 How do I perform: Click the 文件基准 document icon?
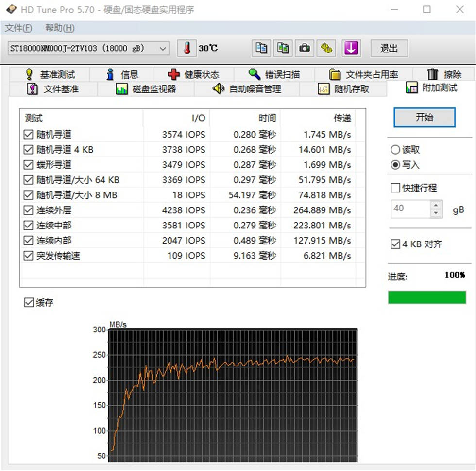[33, 89]
